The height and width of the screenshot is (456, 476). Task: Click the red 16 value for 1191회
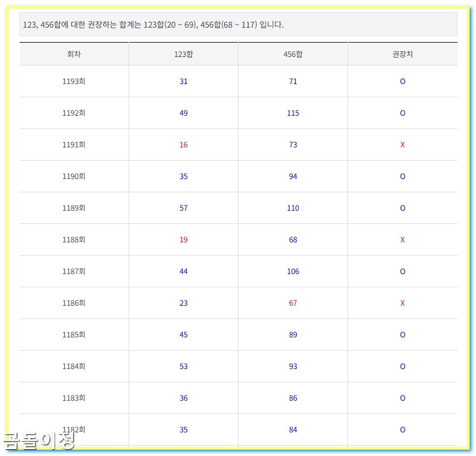tap(183, 145)
